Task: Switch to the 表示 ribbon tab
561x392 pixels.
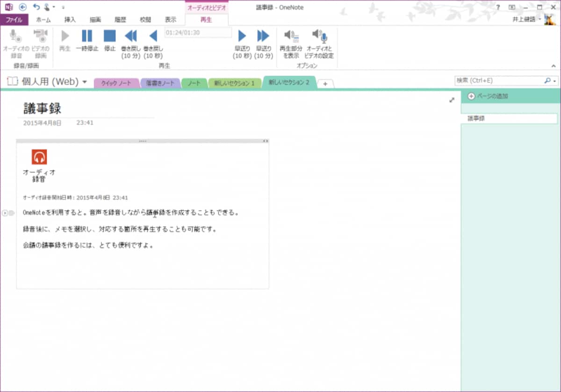Action: click(171, 20)
